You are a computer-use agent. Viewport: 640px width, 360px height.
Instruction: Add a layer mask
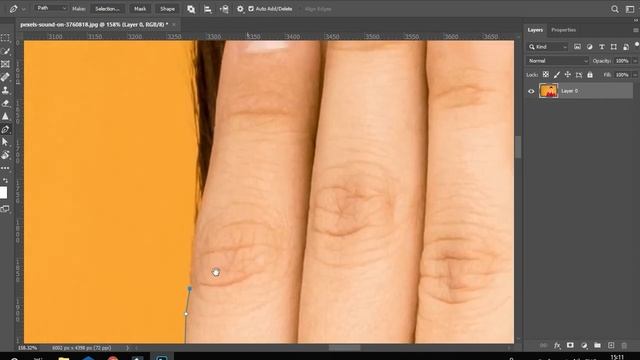pos(570,345)
